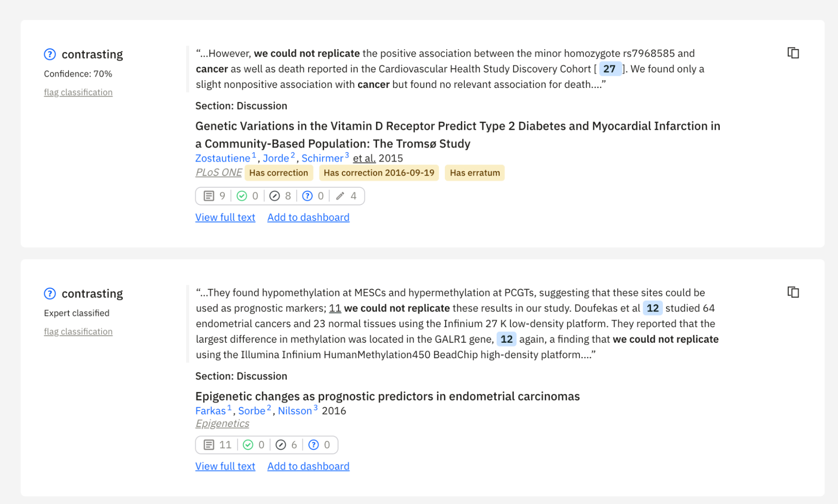The image size is (838, 504).
Task: Click mentioning icon in Tromsø study tally
Action: pos(275,196)
